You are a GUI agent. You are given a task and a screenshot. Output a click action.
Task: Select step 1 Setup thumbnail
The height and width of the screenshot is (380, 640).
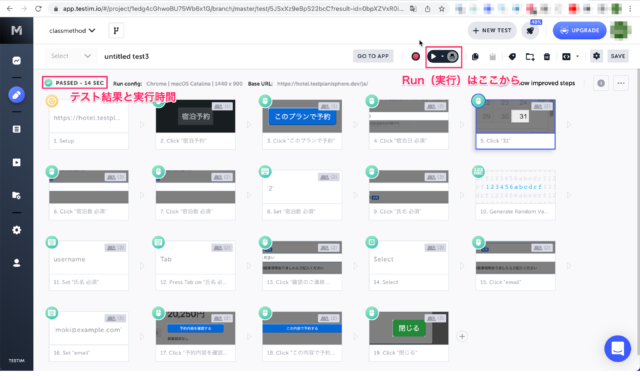click(x=89, y=124)
